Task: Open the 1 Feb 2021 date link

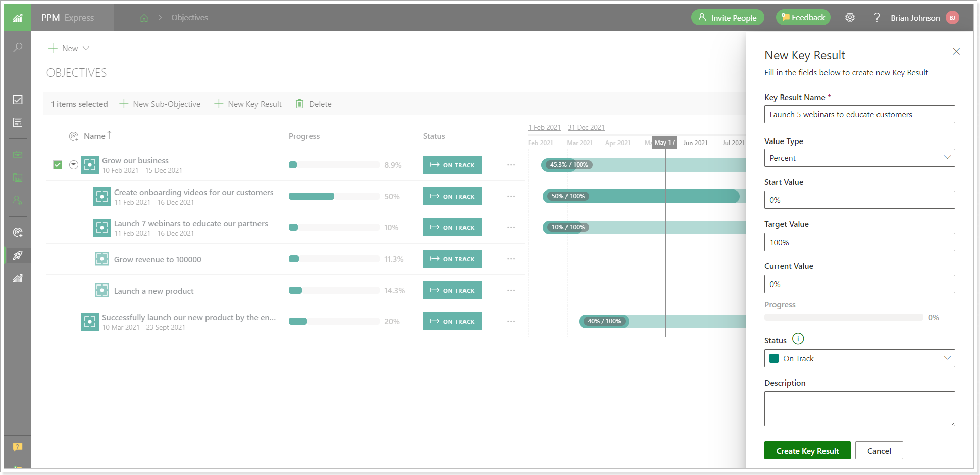Action: (x=544, y=127)
